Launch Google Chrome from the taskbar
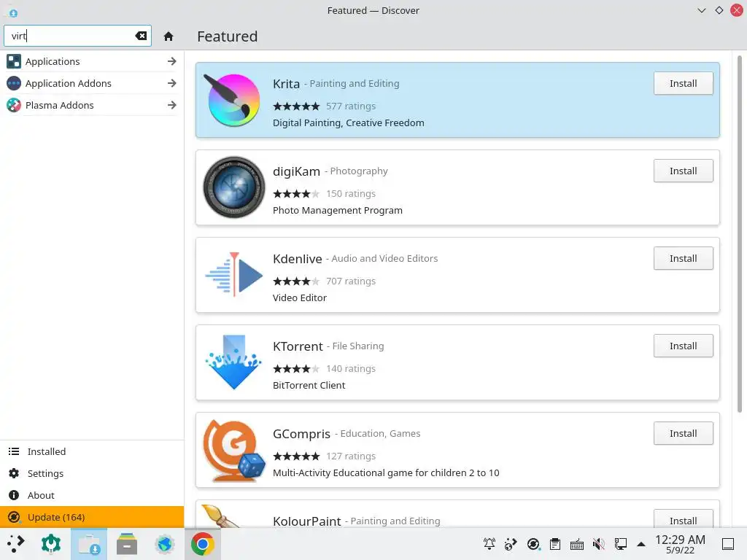 (x=203, y=544)
